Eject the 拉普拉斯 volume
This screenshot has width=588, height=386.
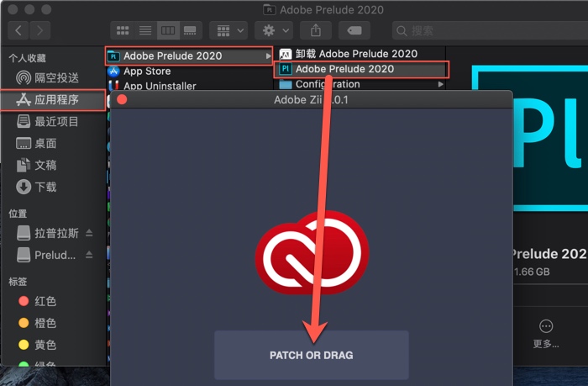[90, 232]
